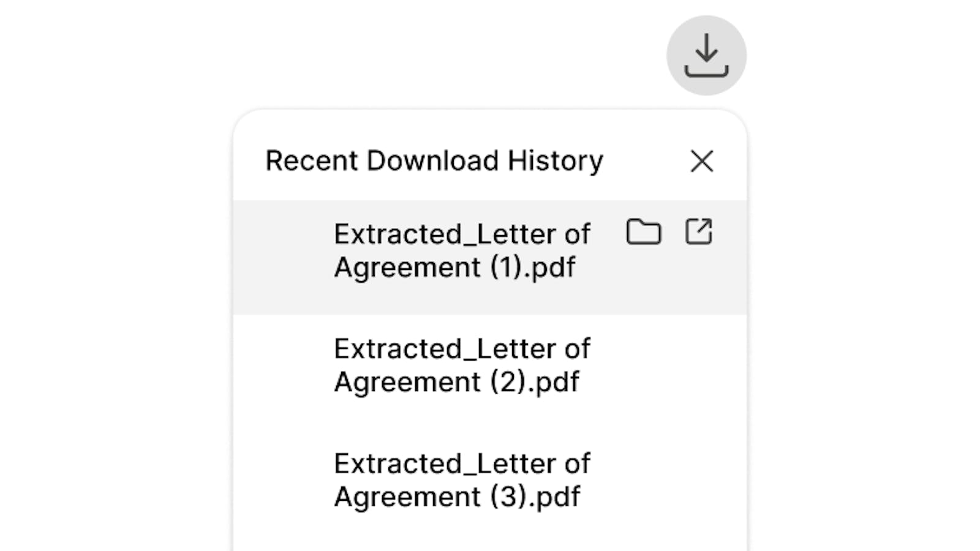Click the highlighted first download row

(x=462, y=250)
